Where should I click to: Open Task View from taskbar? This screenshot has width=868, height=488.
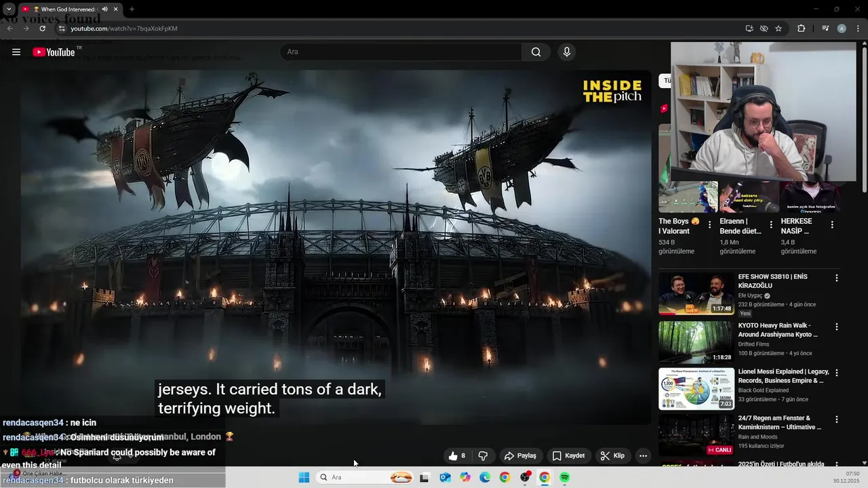(x=425, y=478)
